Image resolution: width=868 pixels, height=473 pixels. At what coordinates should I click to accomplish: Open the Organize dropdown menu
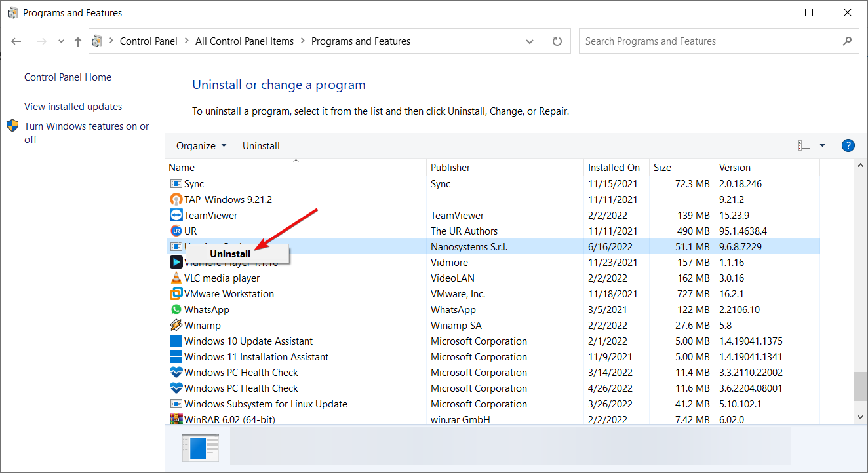coord(201,145)
